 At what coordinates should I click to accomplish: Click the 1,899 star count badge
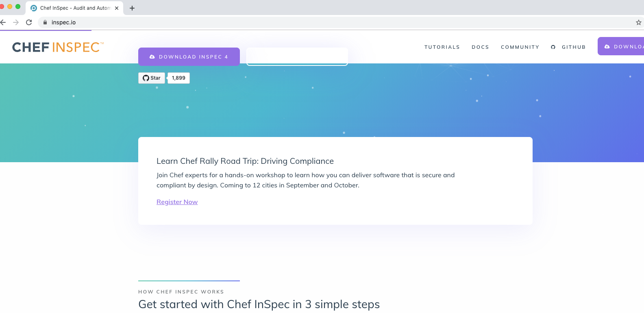click(178, 78)
